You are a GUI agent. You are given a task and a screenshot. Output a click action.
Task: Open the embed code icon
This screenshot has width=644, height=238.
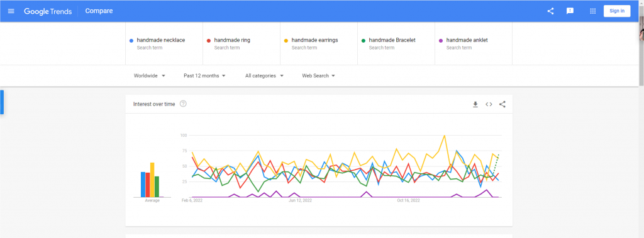point(489,104)
